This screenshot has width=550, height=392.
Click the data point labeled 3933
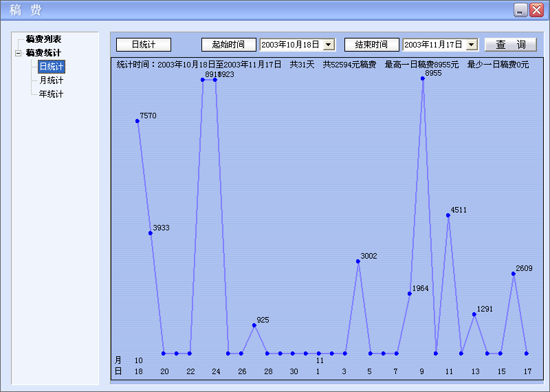tap(150, 233)
